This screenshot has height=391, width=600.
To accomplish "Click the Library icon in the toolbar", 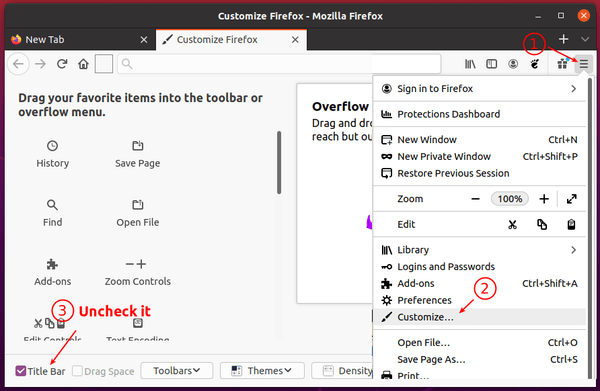I will click(x=470, y=64).
